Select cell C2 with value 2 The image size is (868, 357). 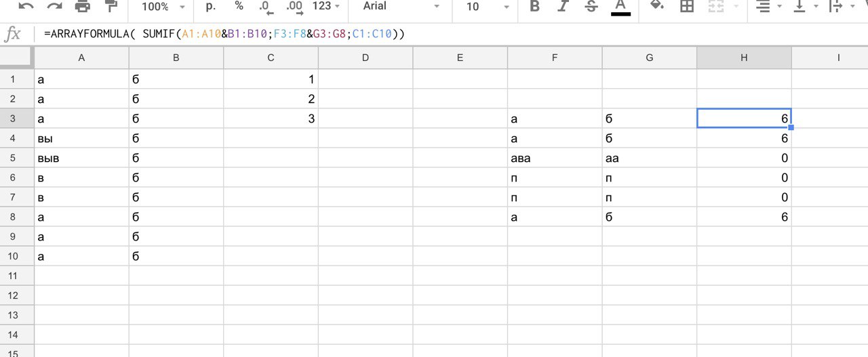point(271,99)
